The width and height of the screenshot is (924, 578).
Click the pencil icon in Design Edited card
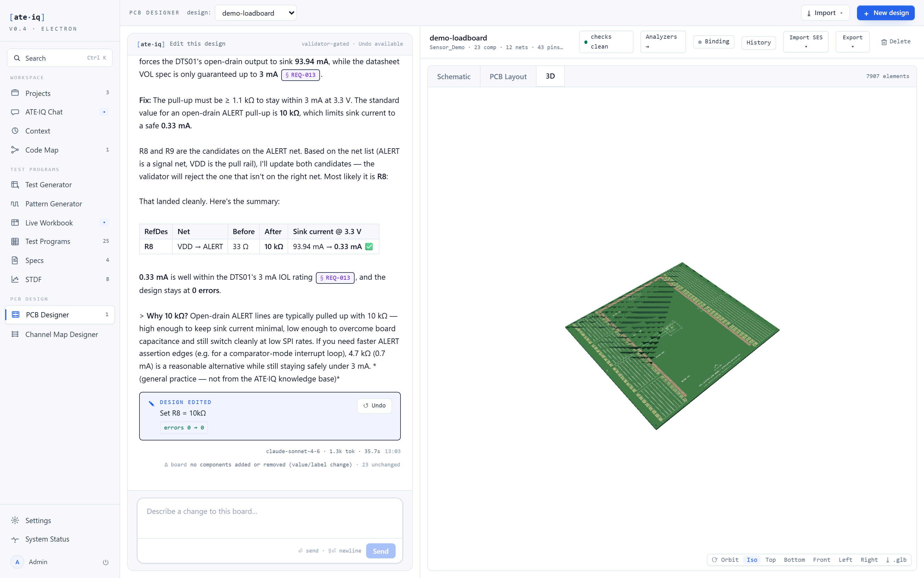tap(152, 403)
